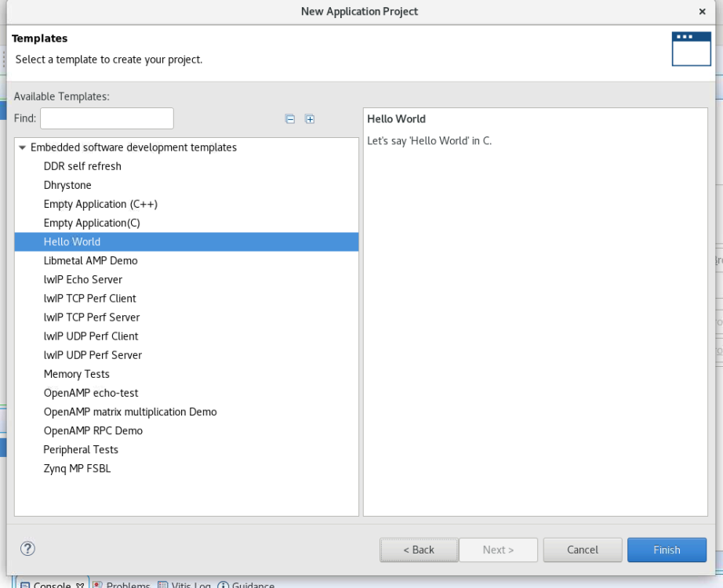Go back with the Back button
The height and width of the screenshot is (588, 723).
pos(419,550)
